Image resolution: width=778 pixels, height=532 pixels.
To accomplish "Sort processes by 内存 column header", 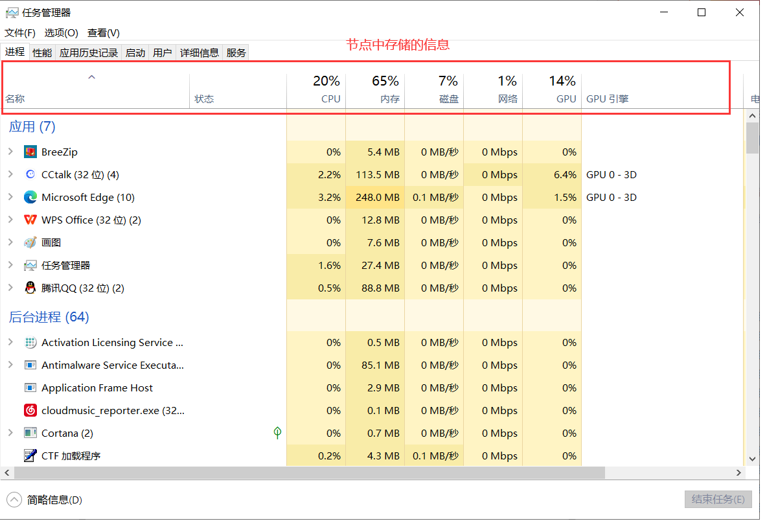I will pyautogui.click(x=375, y=89).
